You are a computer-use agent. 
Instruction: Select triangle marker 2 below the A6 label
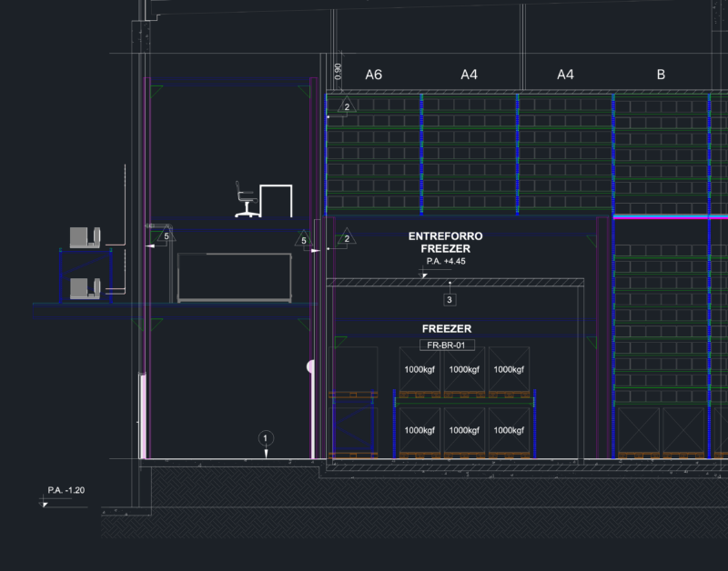(x=347, y=105)
